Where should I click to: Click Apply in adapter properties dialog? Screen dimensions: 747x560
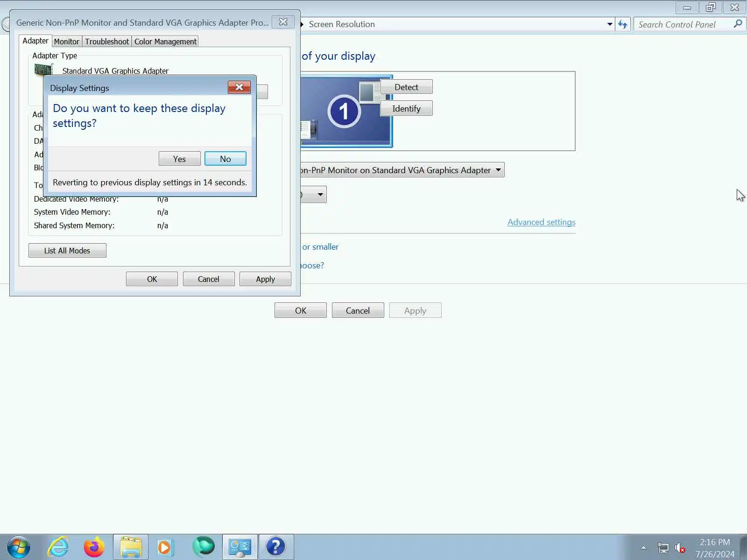265,279
